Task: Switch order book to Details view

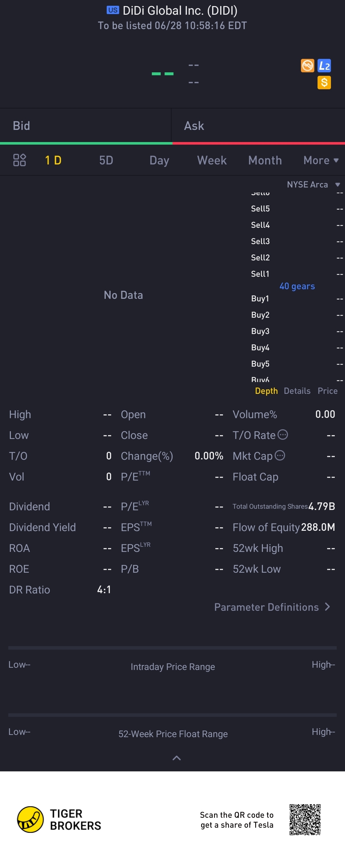Action: coord(297,391)
